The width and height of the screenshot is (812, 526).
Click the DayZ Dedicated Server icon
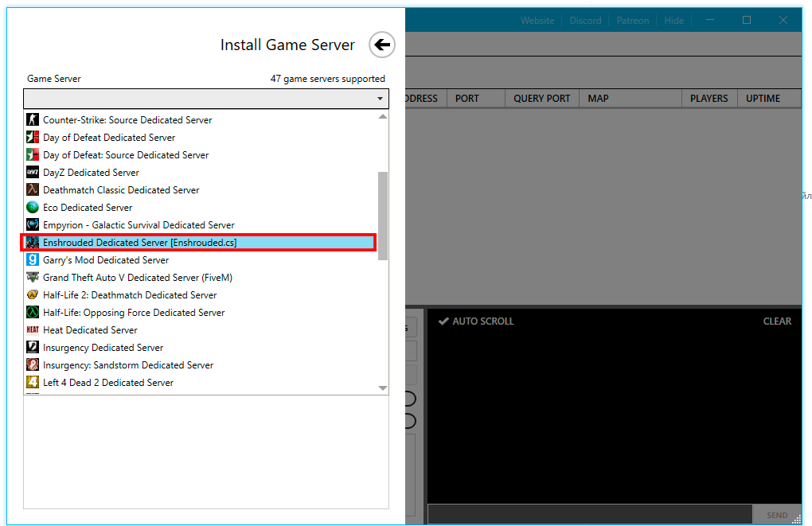pyautogui.click(x=33, y=173)
